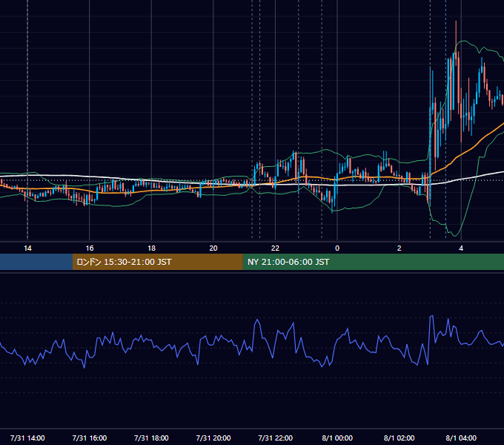This screenshot has width=504, height=445.
Task: Click the 14 hour axis label
Action: tap(27, 248)
